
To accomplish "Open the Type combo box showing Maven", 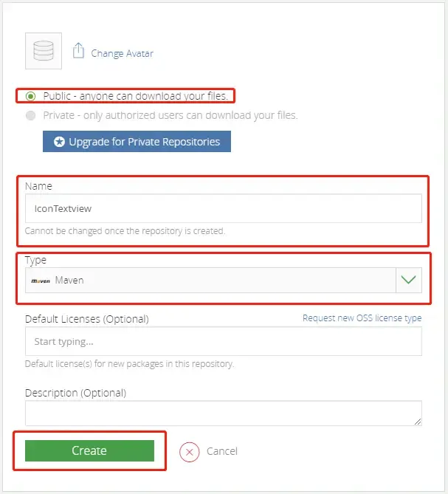I will click(x=210, y=281).
